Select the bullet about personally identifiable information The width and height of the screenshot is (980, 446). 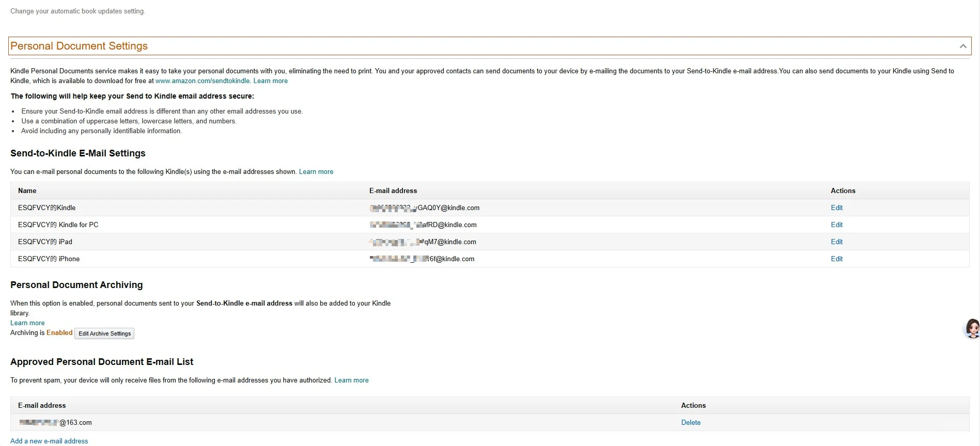[x=101, y=131]
